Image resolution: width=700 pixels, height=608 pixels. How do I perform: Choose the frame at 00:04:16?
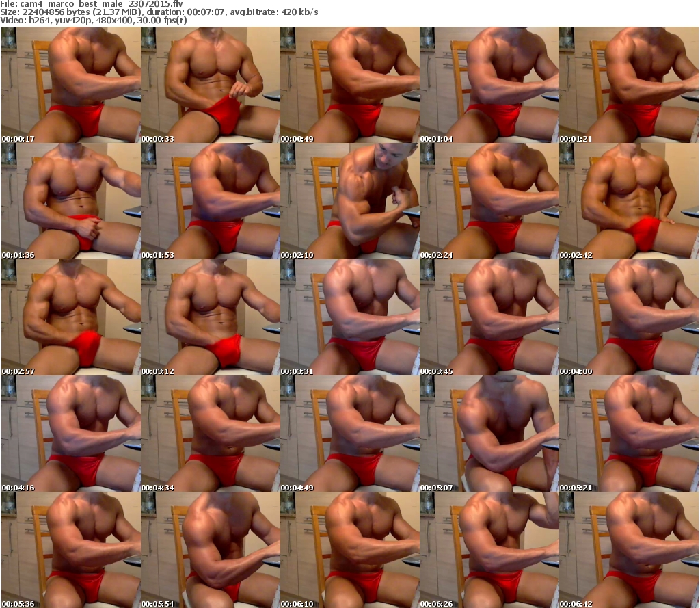[x=71, y=434]
